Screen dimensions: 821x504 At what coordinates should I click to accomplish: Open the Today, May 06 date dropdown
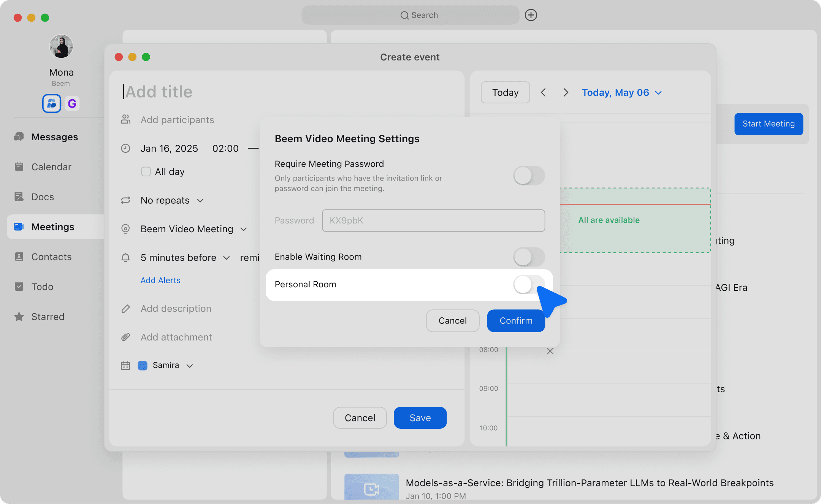coord(621,92)
